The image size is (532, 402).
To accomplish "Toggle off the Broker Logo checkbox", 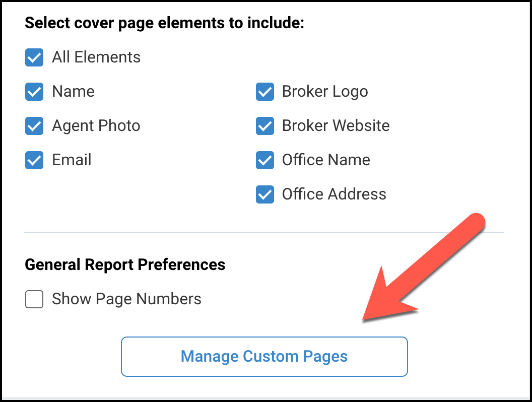I will [265, 92].
